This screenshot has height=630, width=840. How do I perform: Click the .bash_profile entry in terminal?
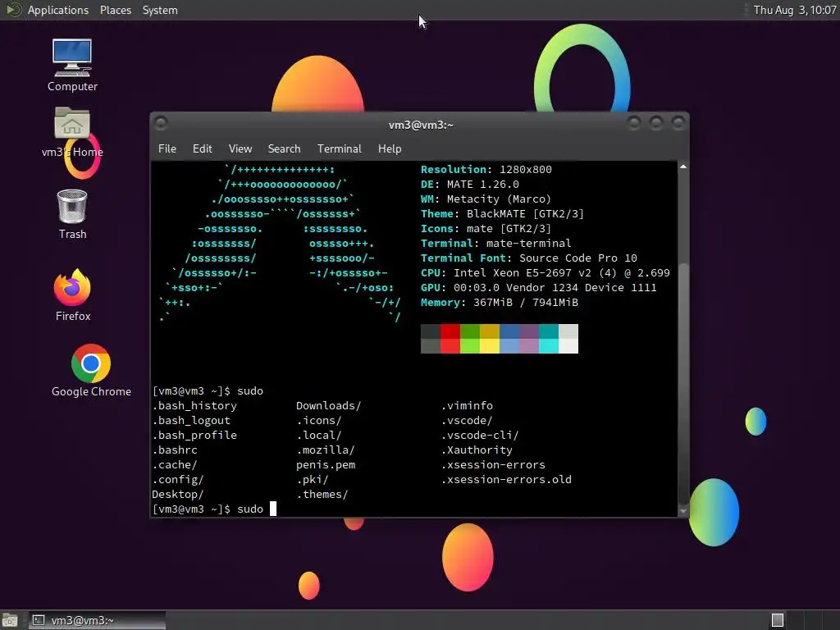pos(194,435)
